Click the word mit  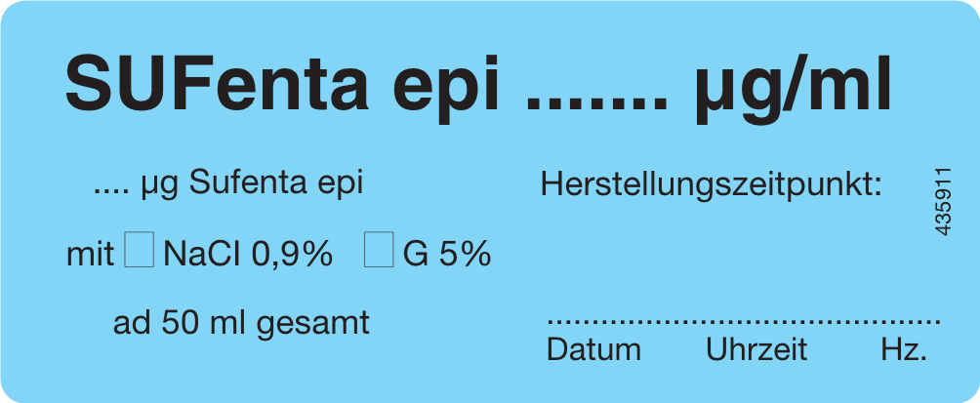(91, 254)
